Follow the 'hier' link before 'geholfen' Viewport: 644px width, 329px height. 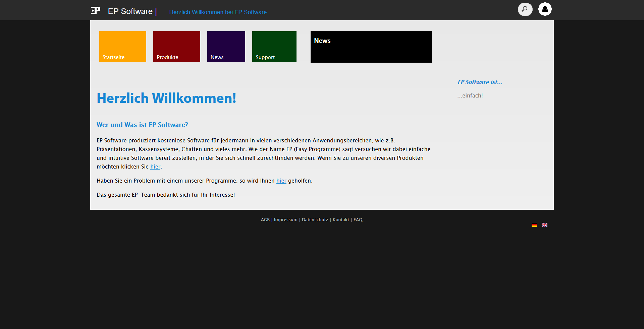coord(281,181)
